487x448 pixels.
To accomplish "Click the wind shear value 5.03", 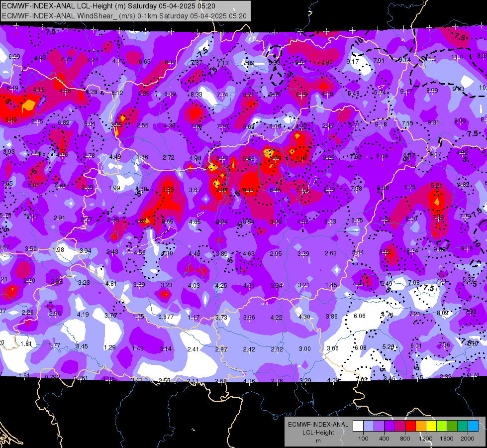I will tap(330, 222).
